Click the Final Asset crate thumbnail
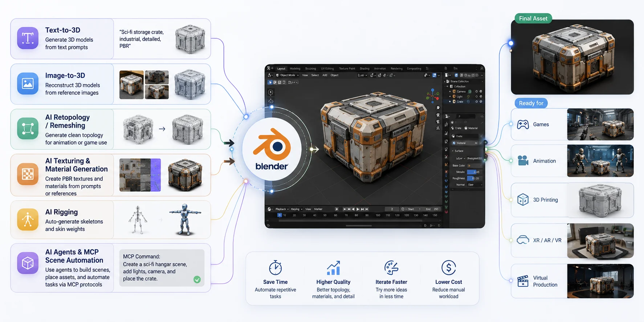 click(x=572, y=57)
